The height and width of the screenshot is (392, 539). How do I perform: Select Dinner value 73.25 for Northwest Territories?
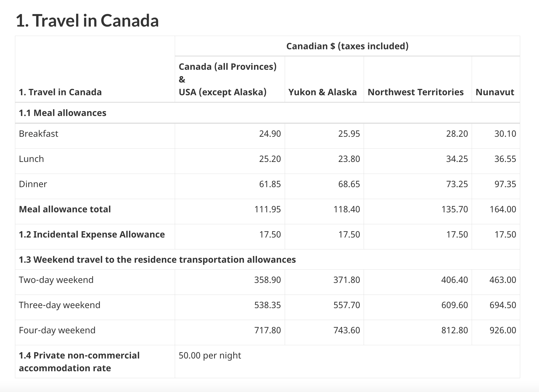point(457,184)
